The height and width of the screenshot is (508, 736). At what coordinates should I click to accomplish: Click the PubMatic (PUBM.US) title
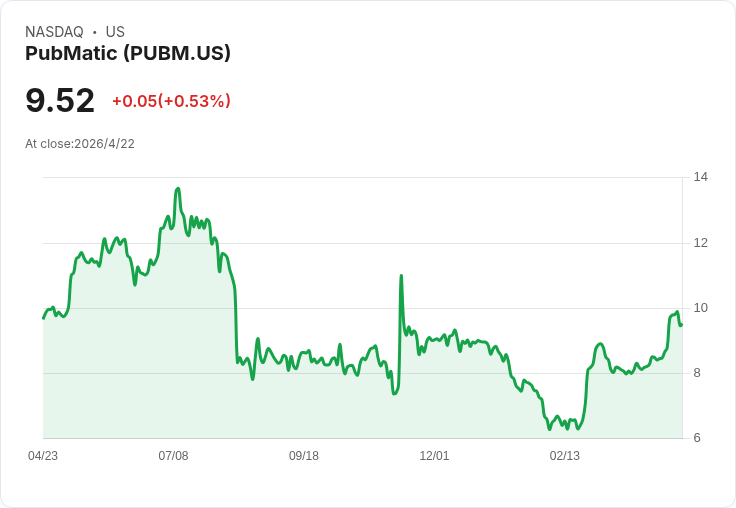tap(128, 53)
